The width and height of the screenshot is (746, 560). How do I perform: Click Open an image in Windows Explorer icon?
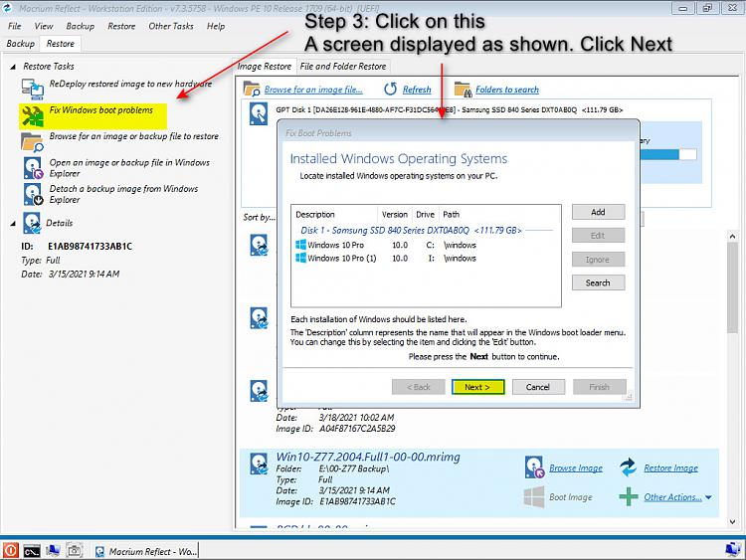[33, 168]
